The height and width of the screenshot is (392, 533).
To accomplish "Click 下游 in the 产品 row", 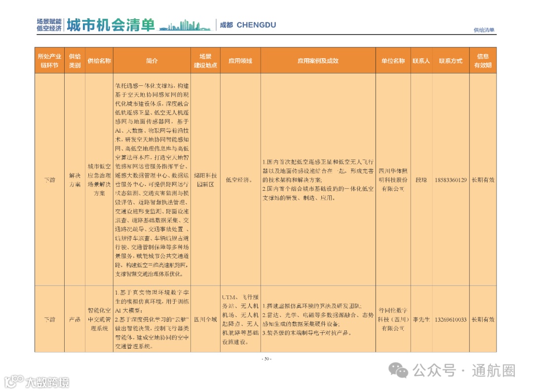I will click(50, 320).
